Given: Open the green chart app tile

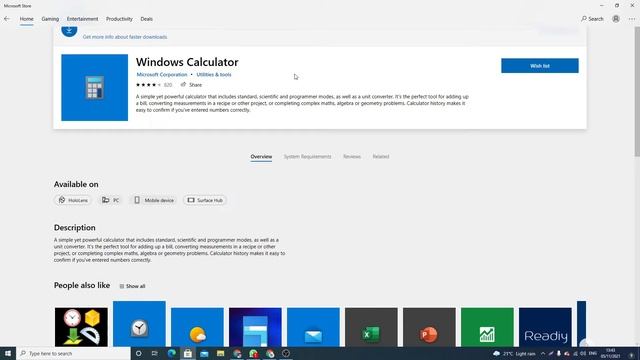Looking at the screenshot, I should point(487,327).
